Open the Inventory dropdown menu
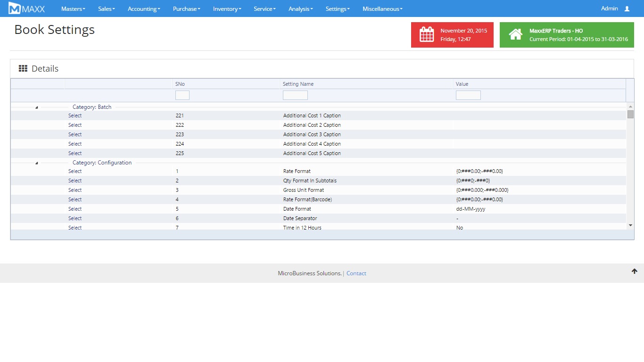Viewport: 644px width, 362px height. click(227, 9)
